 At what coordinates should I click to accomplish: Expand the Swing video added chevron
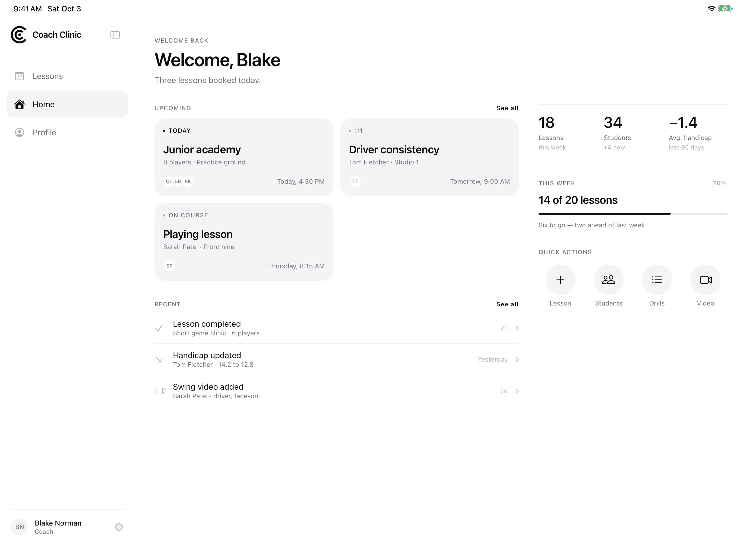(x=517, y=391)
